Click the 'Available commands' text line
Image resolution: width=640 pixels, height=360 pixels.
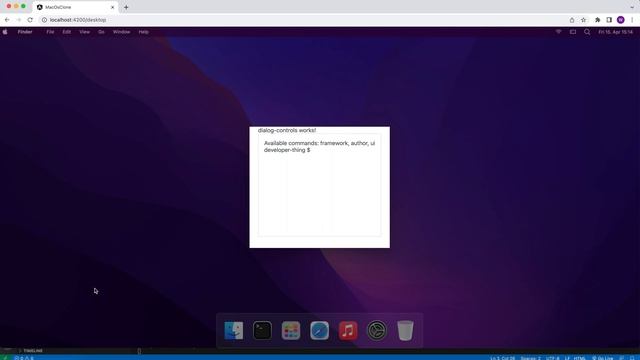(319, 143)
